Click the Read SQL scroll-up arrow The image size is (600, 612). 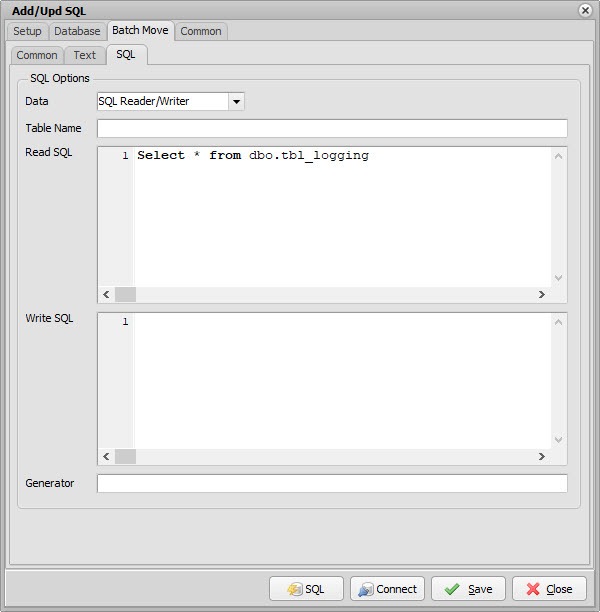pos(559,157)
